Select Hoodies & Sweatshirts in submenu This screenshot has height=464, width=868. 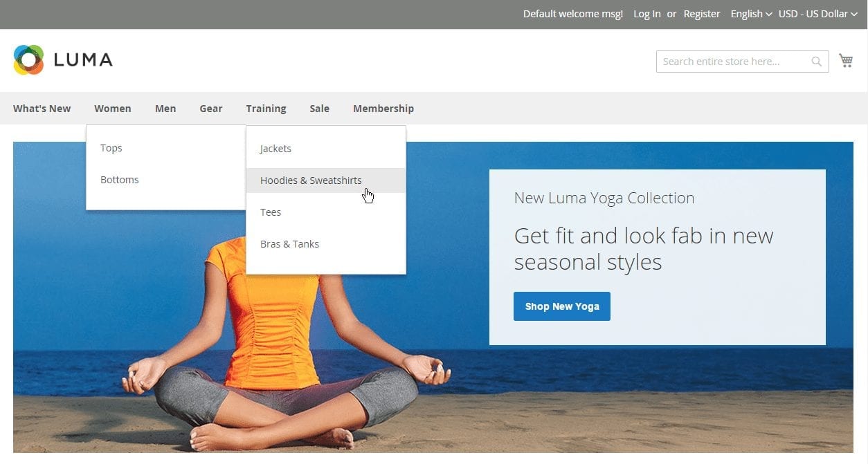(311, 180)
